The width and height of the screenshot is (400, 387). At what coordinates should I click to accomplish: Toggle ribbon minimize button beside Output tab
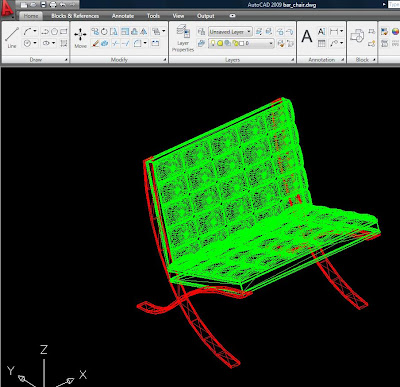(232, 16)
